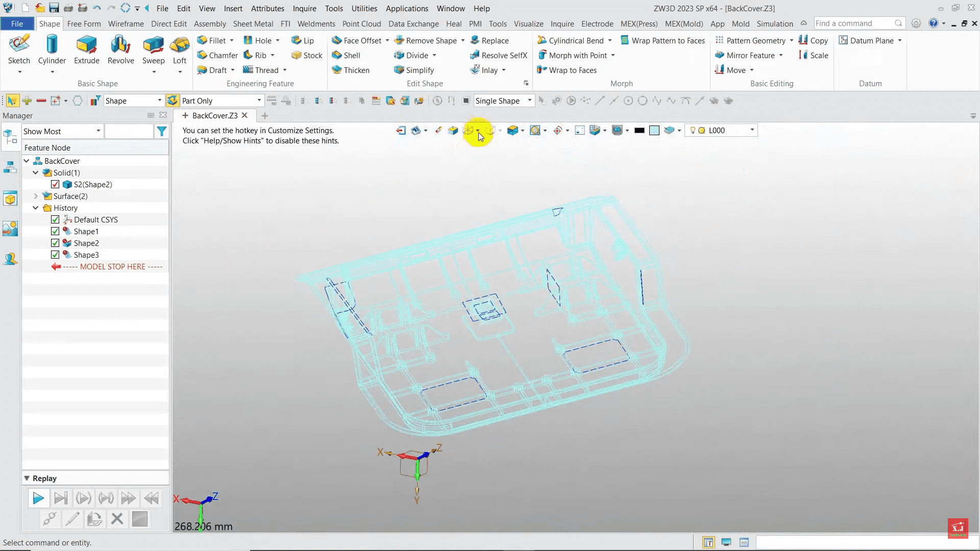Image resolution: width=980 pixels, height=551 pixels.
Task: Uncheck the Shape3 history checkbox
Action: (55, 255)
